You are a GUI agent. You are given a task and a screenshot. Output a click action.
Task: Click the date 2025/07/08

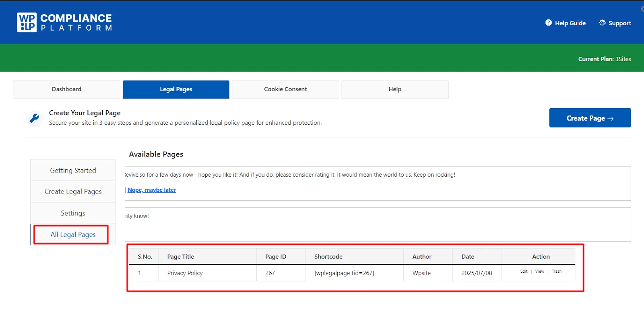(477, 273)
